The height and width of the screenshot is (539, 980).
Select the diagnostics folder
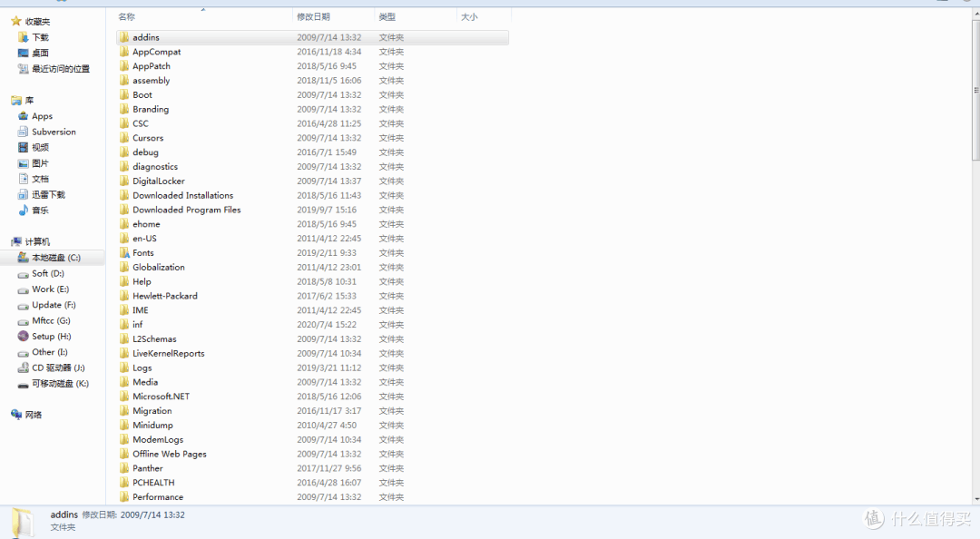[x=155, y=167]
